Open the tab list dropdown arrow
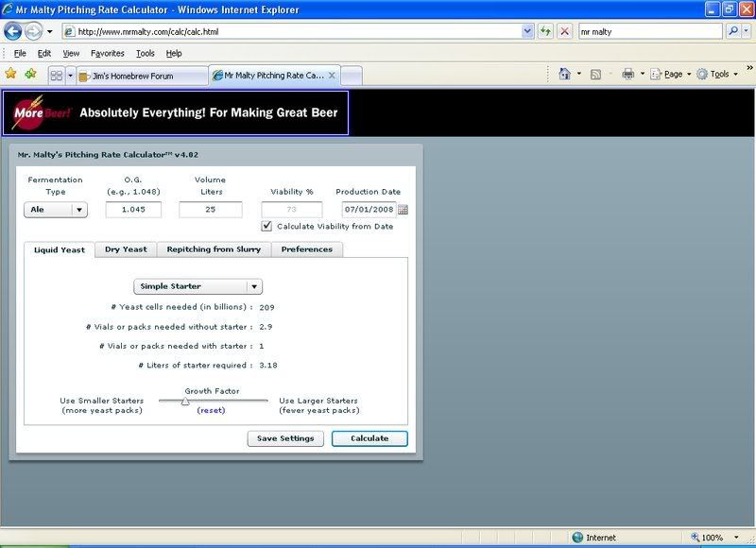 [70, 76]
